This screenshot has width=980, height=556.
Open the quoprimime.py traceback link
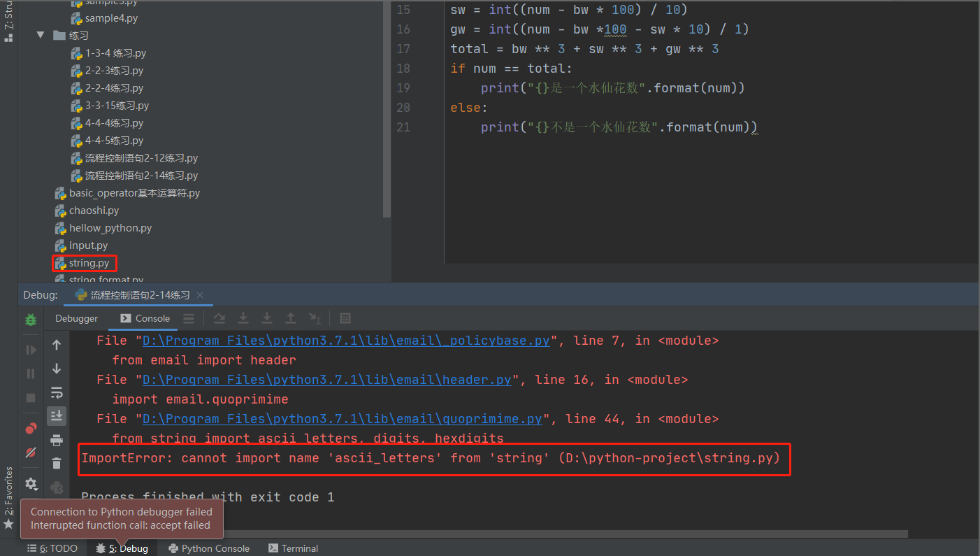[343, 419]
